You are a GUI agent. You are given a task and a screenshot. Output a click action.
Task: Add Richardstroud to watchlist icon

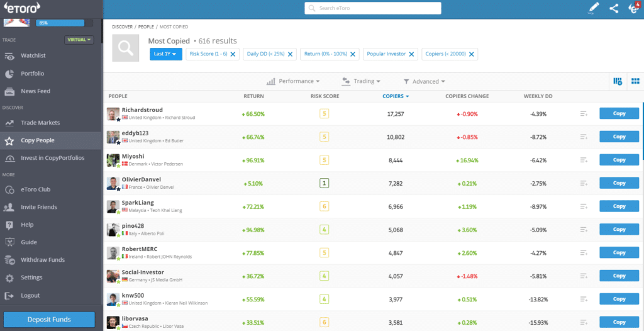pos(584,113)
